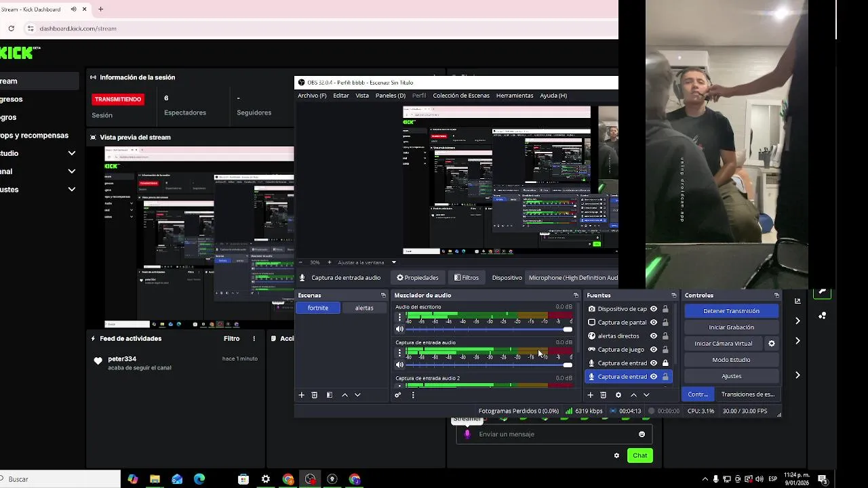Open Microsoft Edge from the taskbar
868x488 pixels.
point(199,479)
